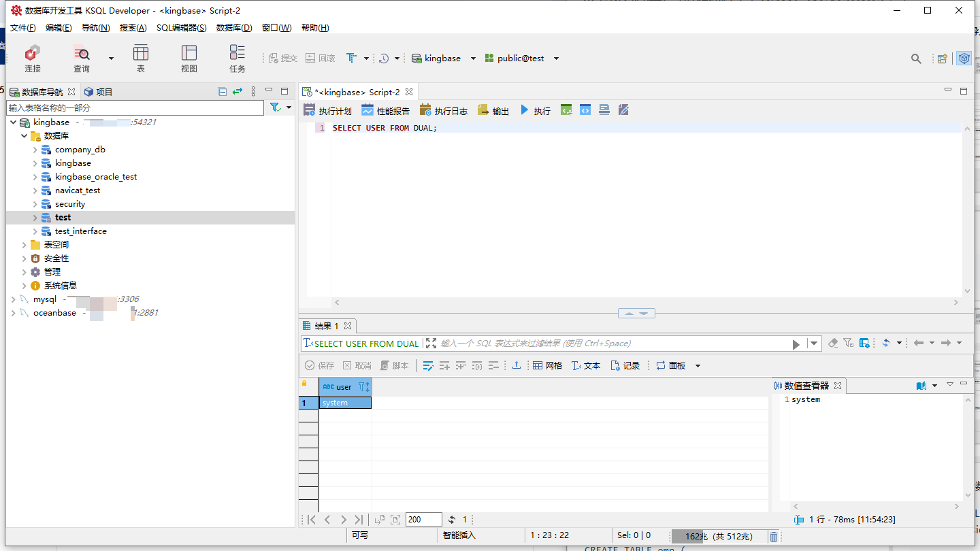Image resolution: width=980 pixels, height=551 pixels.
Task: Open the 文件(F) menu
Action: (22, 28)
